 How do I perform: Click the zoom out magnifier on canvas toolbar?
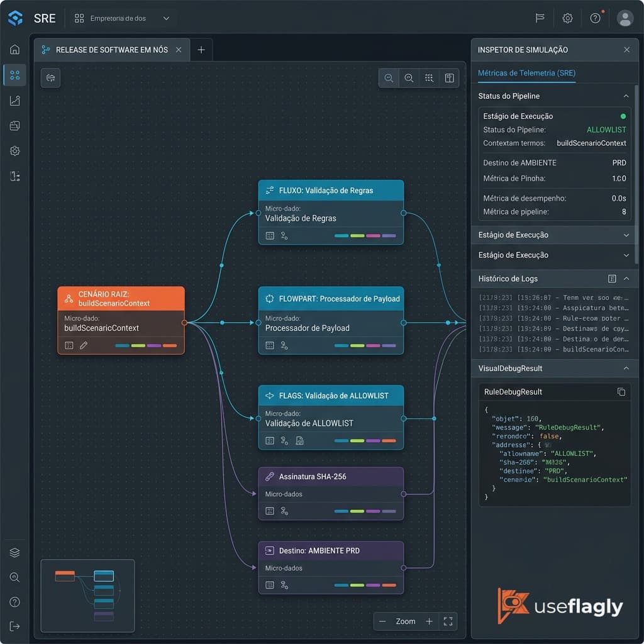point(389,78)
